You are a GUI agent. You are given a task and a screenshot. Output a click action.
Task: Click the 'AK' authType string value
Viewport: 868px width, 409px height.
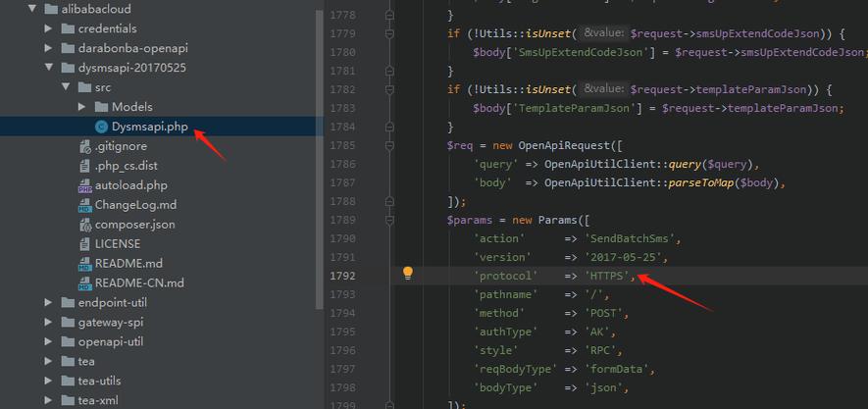pos(600,332)
